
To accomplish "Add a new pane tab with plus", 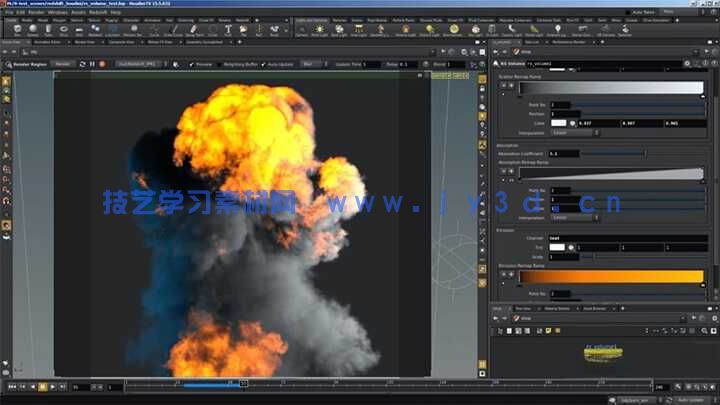I will pyautogui.click(x=239, y=42).
